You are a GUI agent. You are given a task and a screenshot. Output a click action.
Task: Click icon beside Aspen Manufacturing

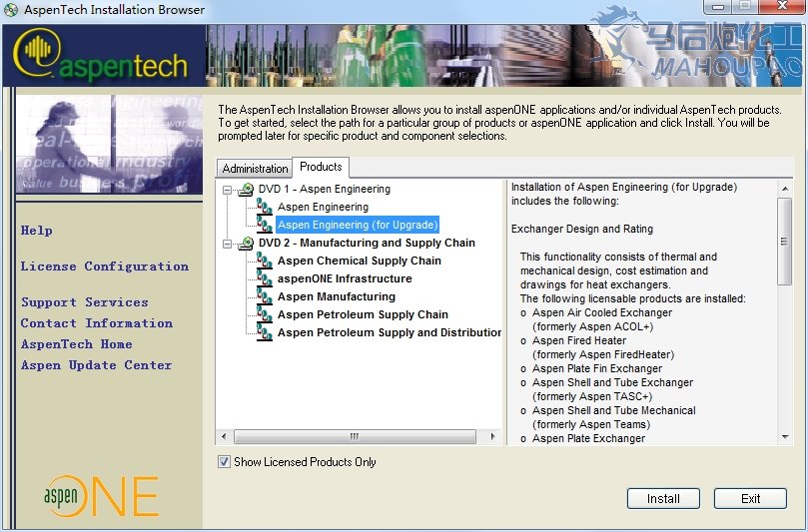265,296
